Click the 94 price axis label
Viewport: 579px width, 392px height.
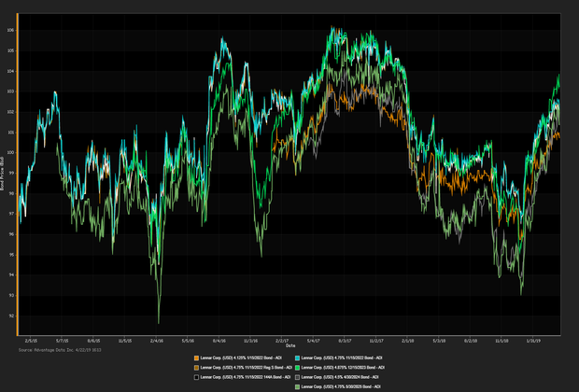[11, 275]
